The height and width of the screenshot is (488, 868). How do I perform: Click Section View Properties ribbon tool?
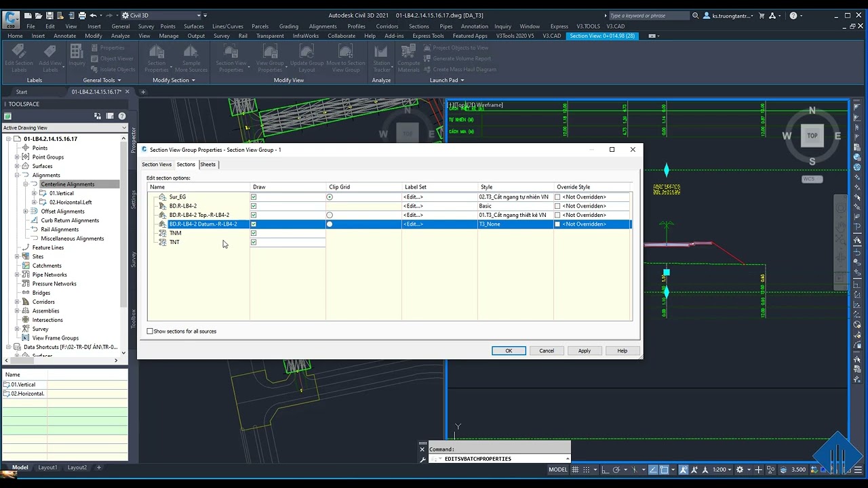click(231, 59)
